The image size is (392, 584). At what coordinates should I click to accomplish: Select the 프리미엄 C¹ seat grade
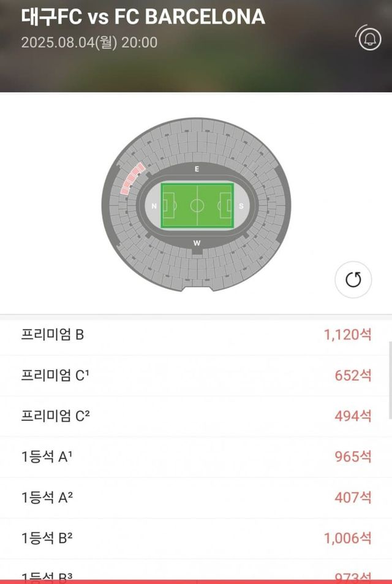click(x=56, y=375)
